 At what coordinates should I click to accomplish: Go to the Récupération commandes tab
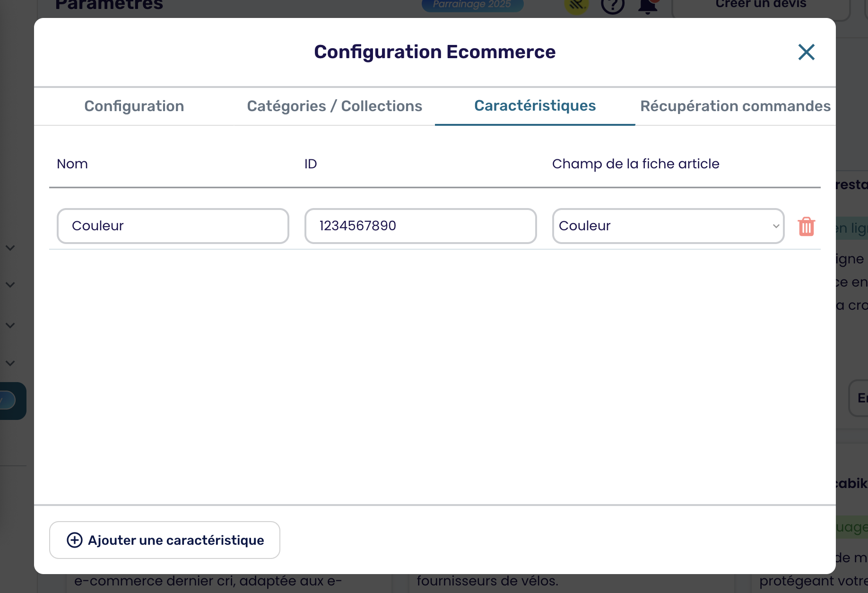click(x=735, y=106)
